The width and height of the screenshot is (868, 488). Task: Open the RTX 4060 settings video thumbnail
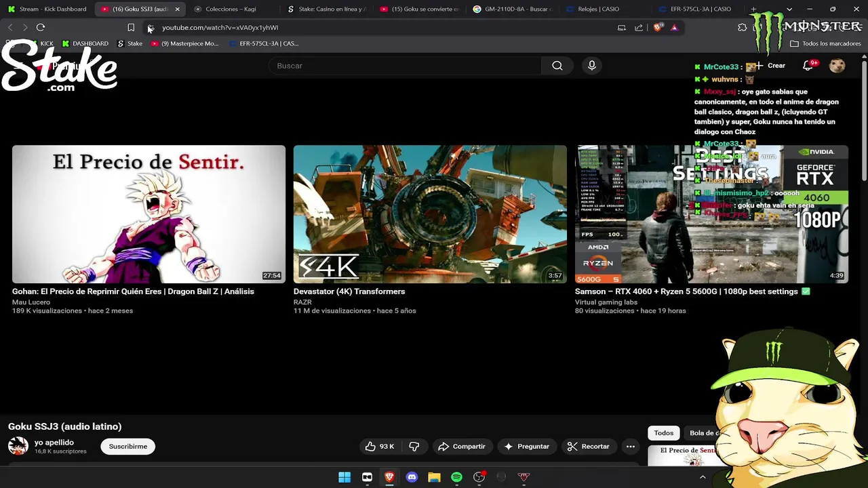click(x=711, y=214)
